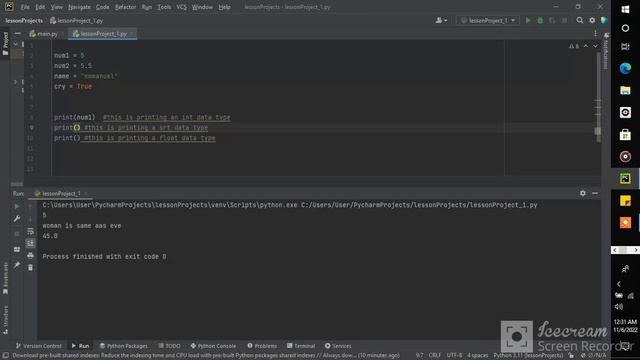Screen dimensions: 640x360
Task: Open TODO tool window
Action: click(x=169, y=346)
